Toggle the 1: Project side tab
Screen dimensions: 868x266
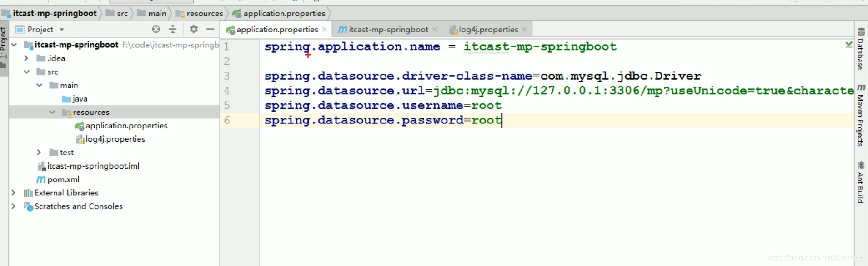pyautogui.click(x=4, y=48)
